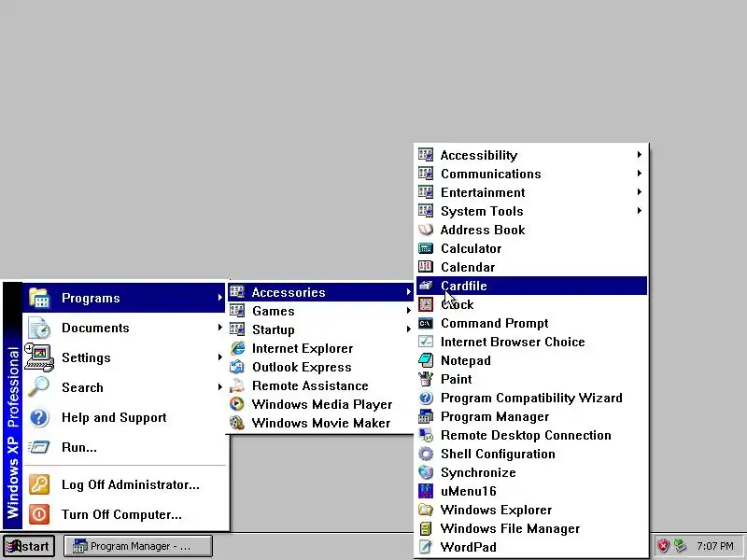Click the uMenu16 icon
The height and width of the screenshot is (560, 747).
426,491
